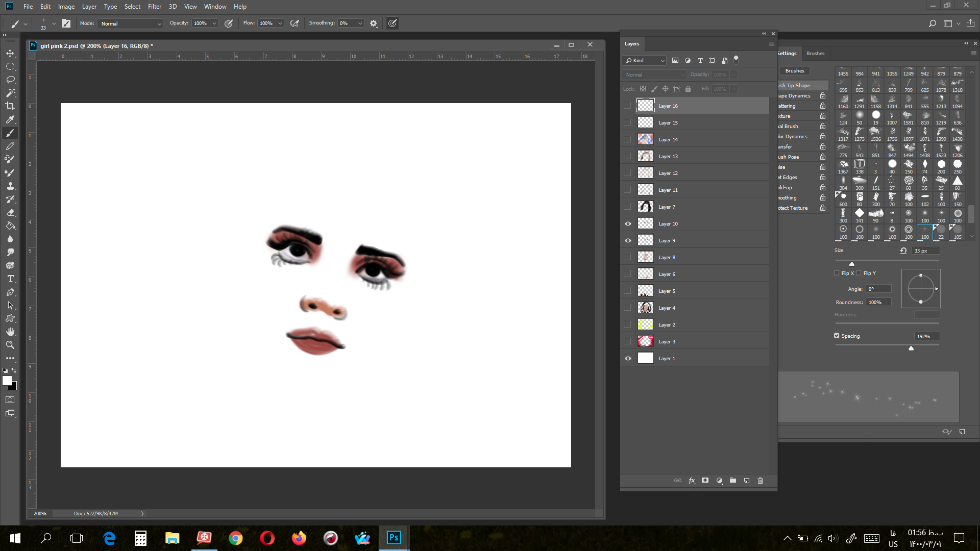This screenshot has height=551, width=980.
Task: Click the Delete layer trash icon
Action: [760, 481]
